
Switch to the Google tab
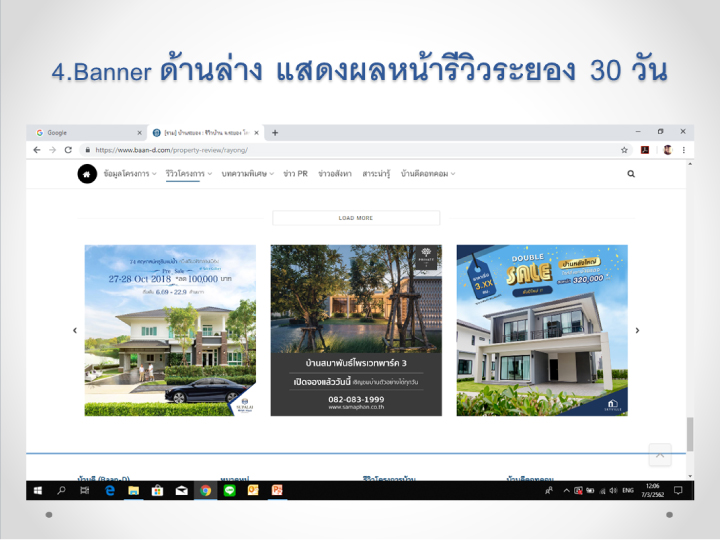point(87,133)
